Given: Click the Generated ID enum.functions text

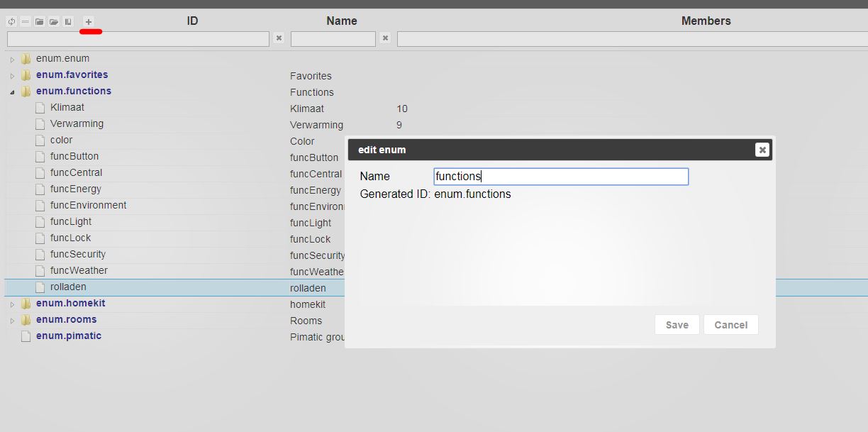Looking at the screenshot, I should click(x=435, y=194).
